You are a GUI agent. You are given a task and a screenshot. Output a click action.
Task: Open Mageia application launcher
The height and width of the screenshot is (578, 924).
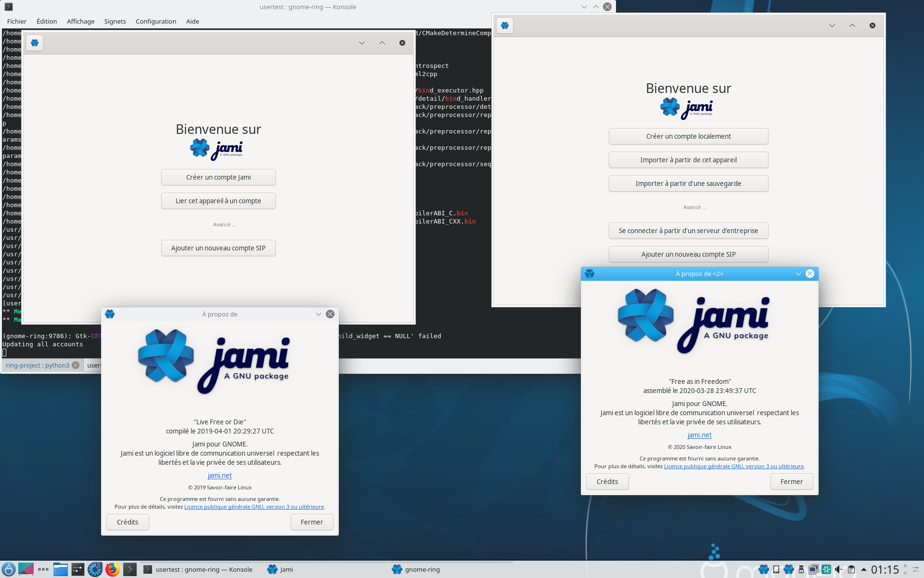point(9,569)
